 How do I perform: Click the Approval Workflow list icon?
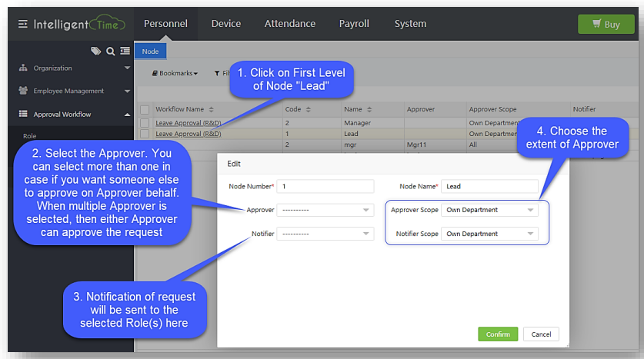pyautogui.click(x=23, y=115)
